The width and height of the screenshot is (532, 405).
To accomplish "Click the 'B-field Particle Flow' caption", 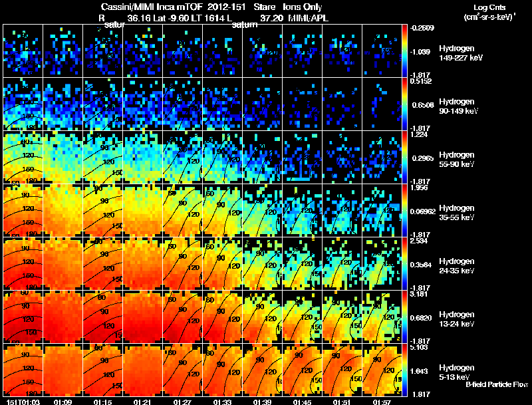I will click(x=497, y=384).
